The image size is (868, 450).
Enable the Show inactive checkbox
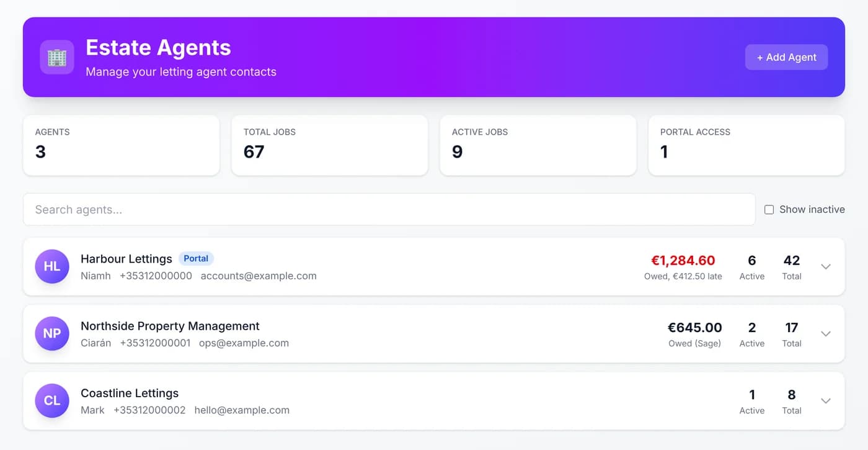[x=769, y=210]
